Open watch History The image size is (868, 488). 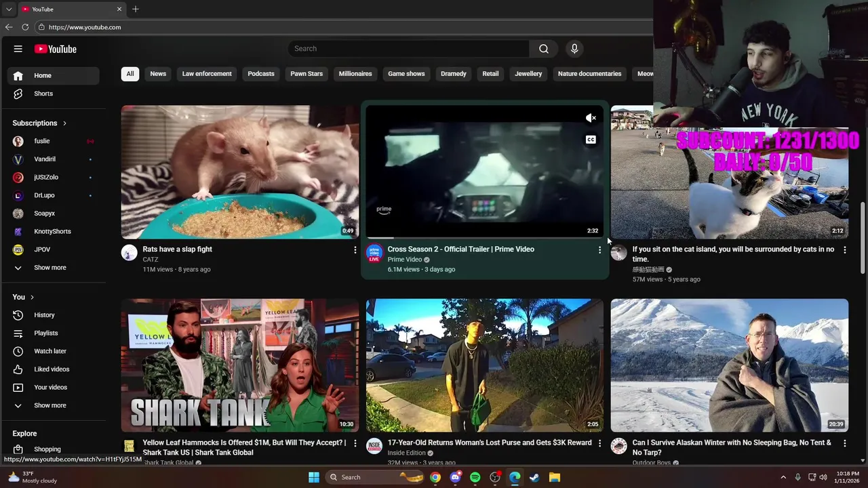click(53, 315)
